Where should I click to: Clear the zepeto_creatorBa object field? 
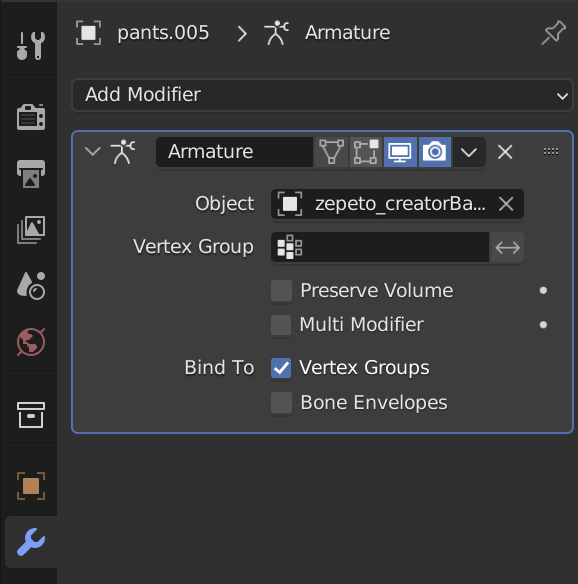[506, 204]
